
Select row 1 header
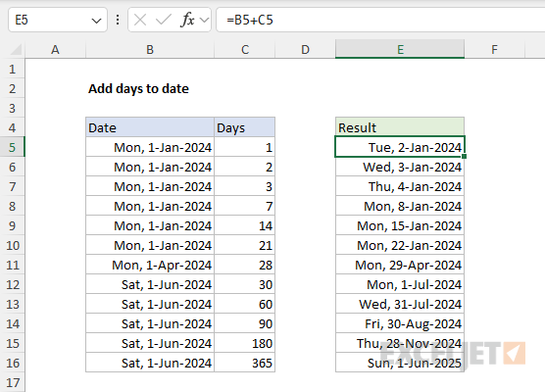tap(12, 70)
